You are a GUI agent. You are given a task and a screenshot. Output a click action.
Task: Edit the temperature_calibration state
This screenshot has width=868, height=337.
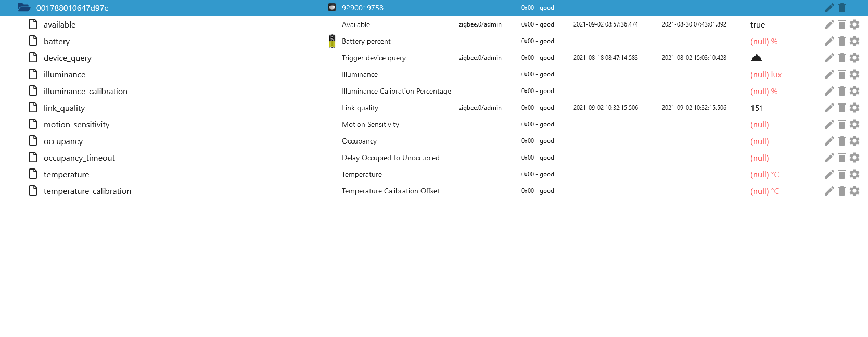829,191
